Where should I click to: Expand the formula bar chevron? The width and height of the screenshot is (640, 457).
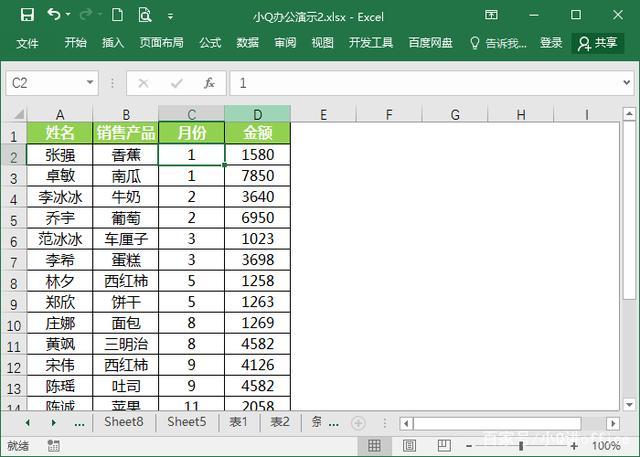pos(627,83)
